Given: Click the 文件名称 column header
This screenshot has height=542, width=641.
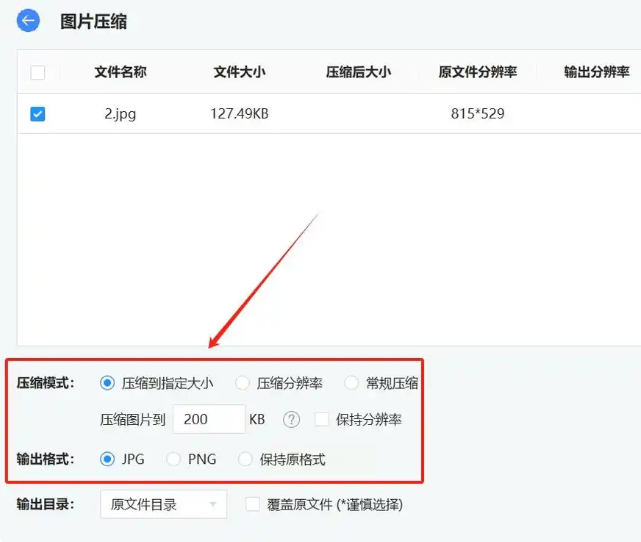Looking at the screenshot, I should coord(120,72).
